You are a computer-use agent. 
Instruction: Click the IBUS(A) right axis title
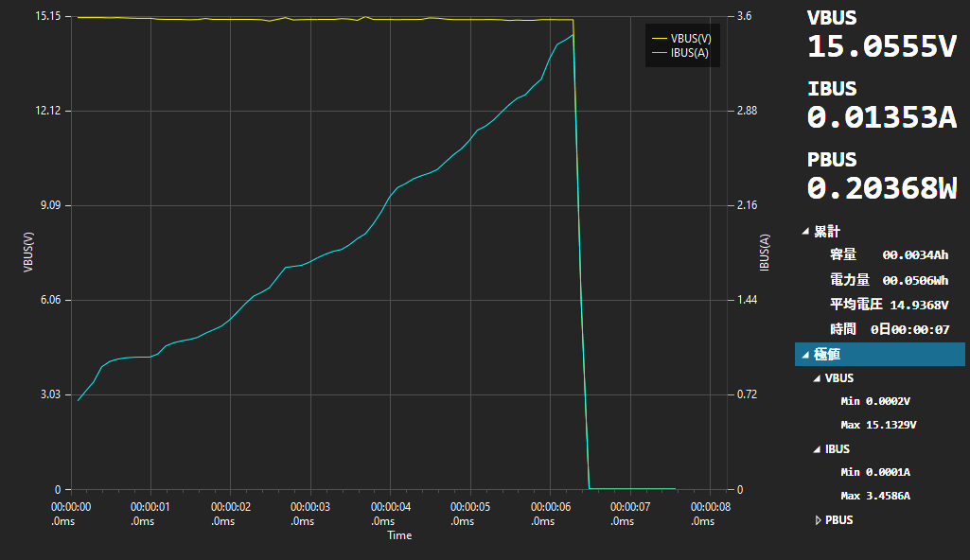[764, 253]
